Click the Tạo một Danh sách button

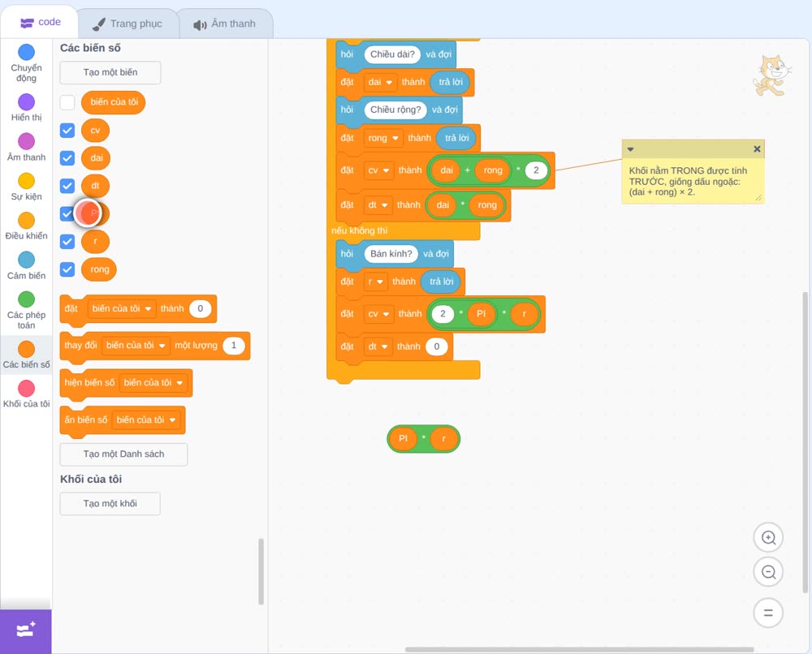(x=123, y=454)
